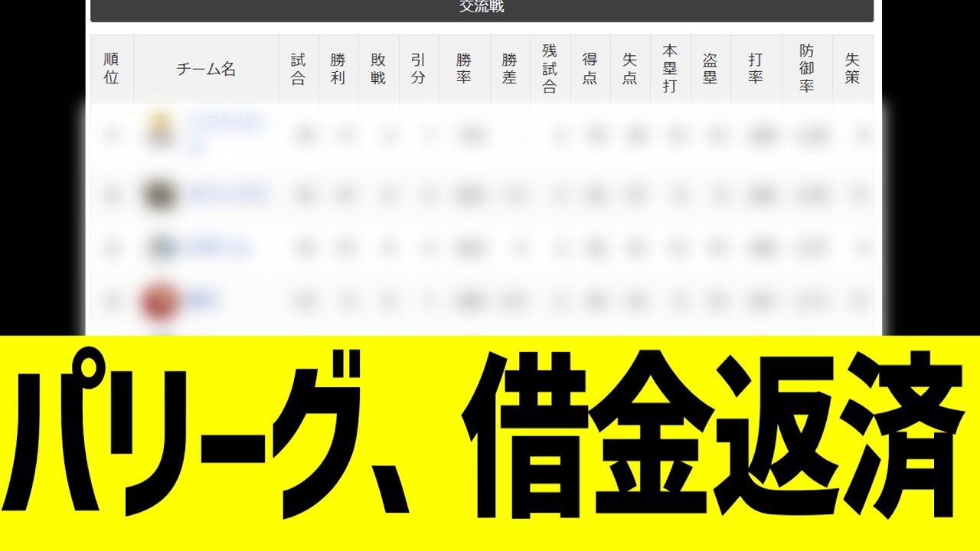Click the 勝差 column header
The height and width of the screenshot is (551, 980).
pyautogui.click(x=510, y=69)
